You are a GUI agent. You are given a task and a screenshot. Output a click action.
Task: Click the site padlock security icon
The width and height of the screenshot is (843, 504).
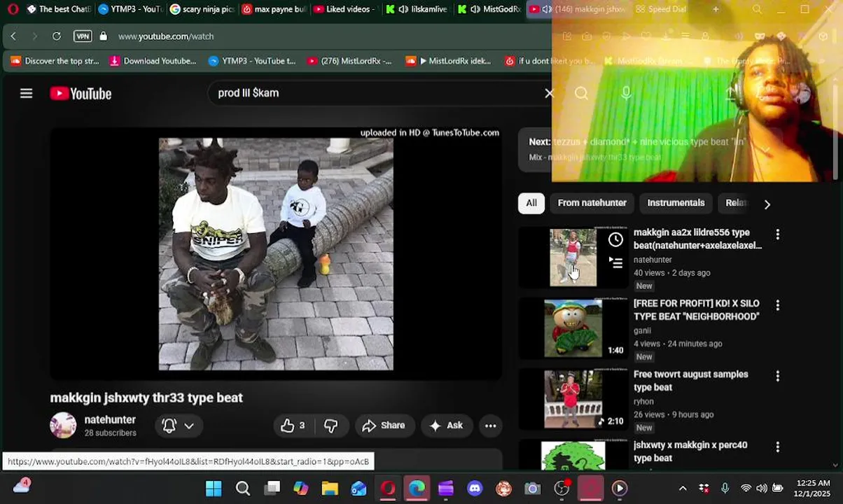(x=103, y=36)
